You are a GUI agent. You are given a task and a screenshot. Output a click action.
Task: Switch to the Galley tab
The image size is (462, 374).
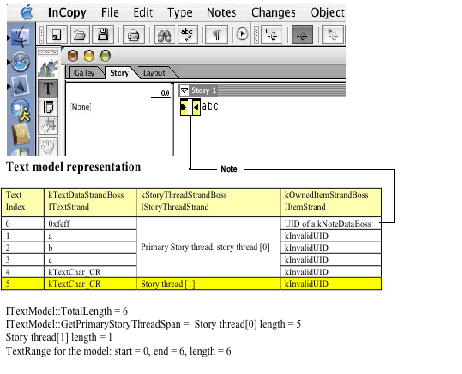click(x=85, y=73)
